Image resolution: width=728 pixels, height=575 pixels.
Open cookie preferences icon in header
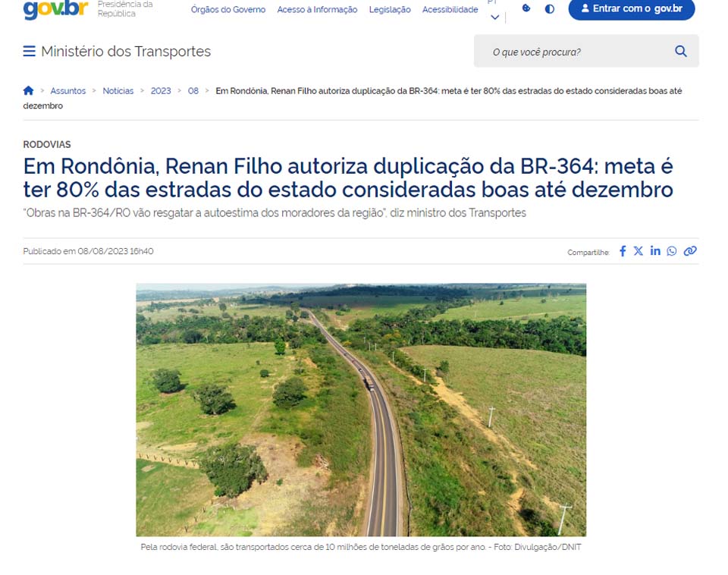(x=526, y=8)
